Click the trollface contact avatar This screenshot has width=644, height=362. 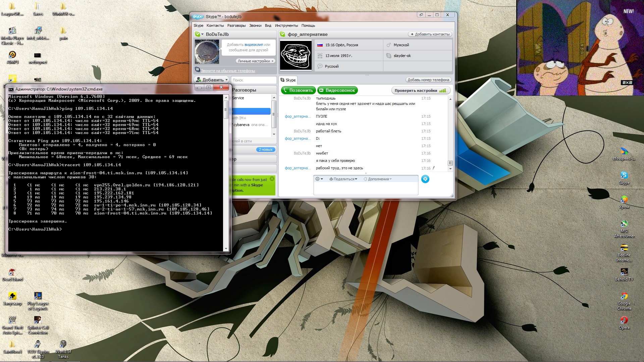click(296, 55)
